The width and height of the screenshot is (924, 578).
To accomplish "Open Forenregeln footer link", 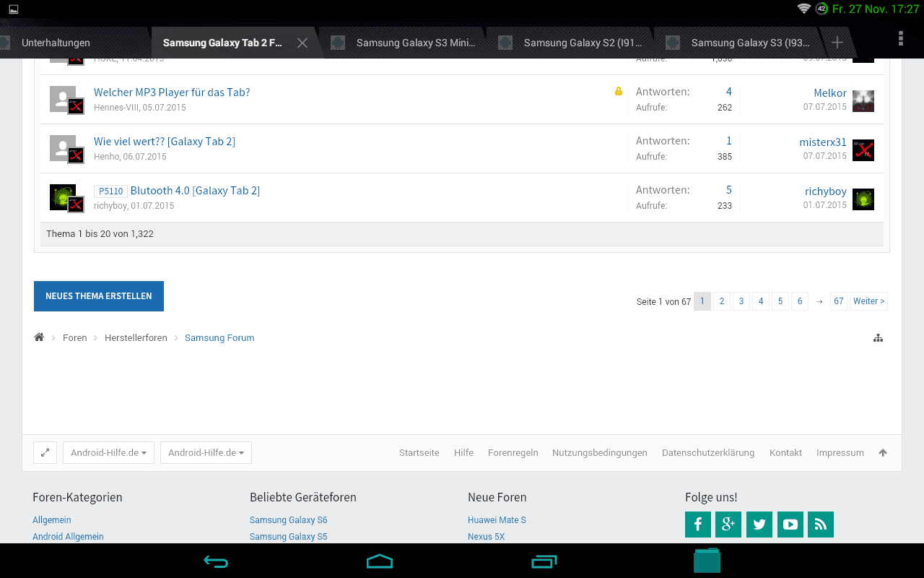I will pos(513,453).
